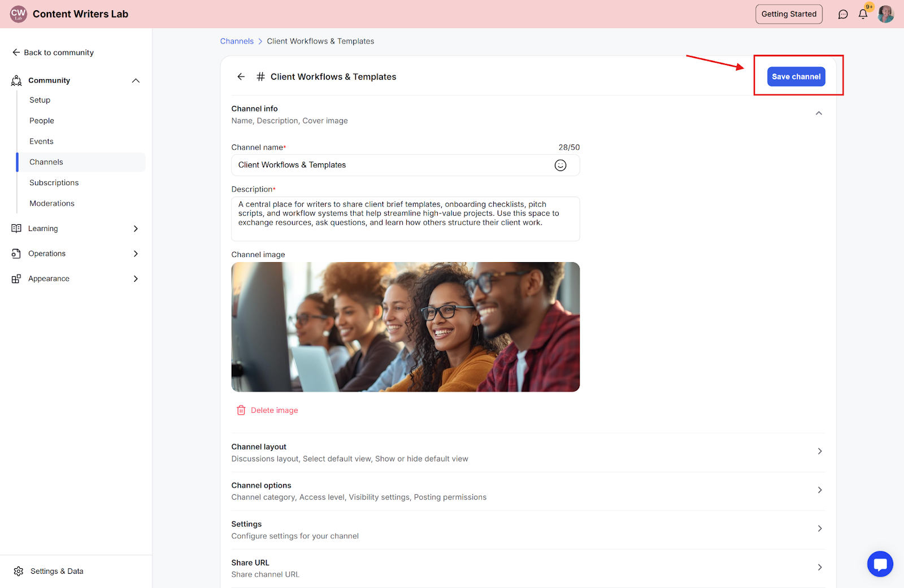Open emoji picker in Channel name field
904x588 pixels.
point(560,165)
